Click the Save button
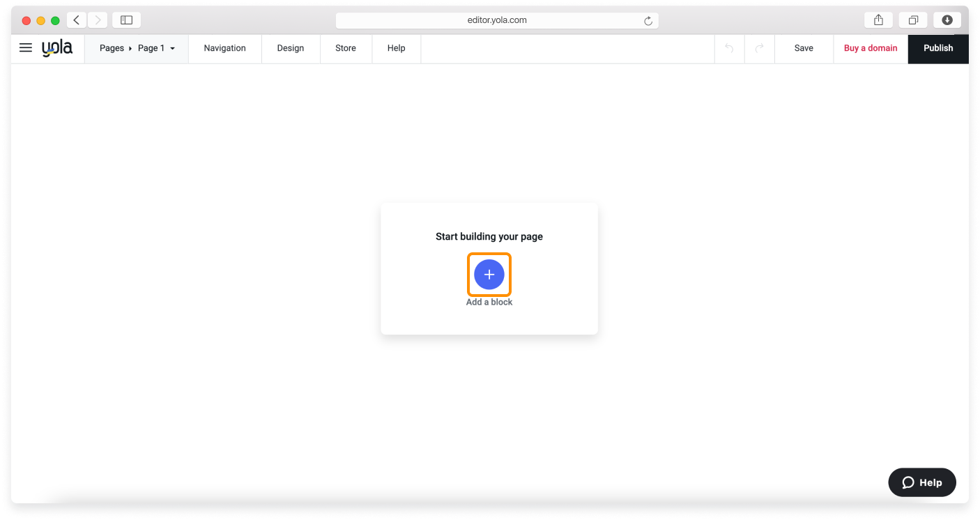 (804, 48)
